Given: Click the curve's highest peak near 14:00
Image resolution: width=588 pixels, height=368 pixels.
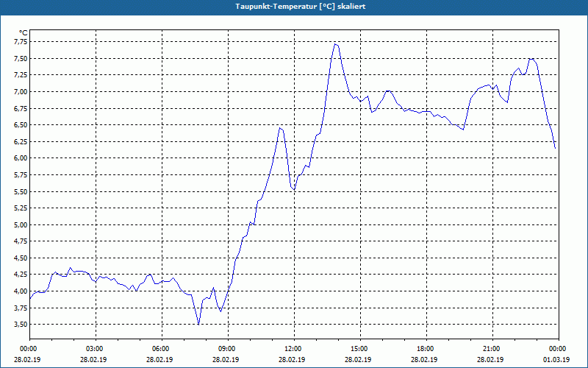Looking at the screenshot, I should [336, 44].
